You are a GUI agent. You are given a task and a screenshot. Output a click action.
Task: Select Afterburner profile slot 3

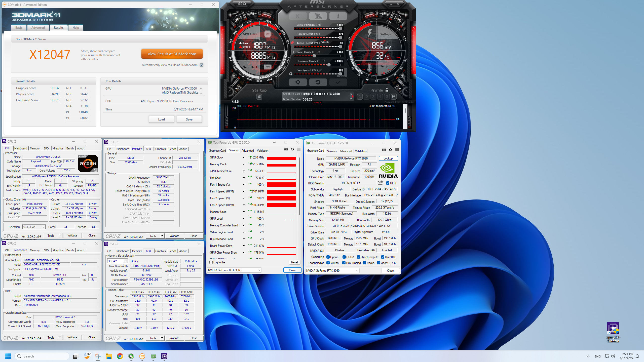point(373,97)
